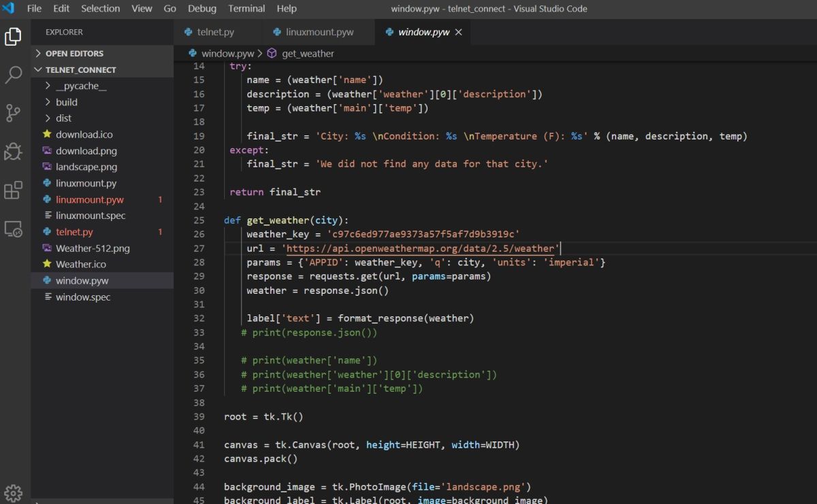The height and width of the screenshot is (504, 817).
Task: Open the Search view in activity bar
Action: click(13, 75)
